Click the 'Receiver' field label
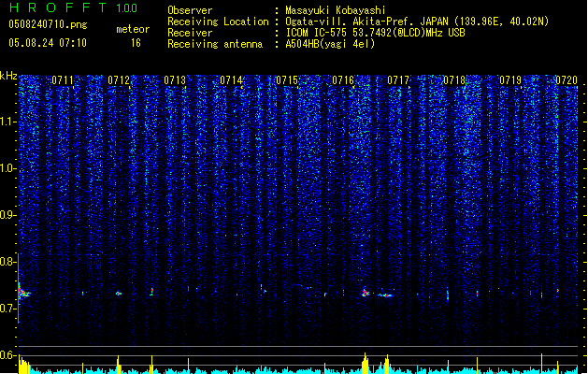This screenshot has width=588, height=374. 190,33
